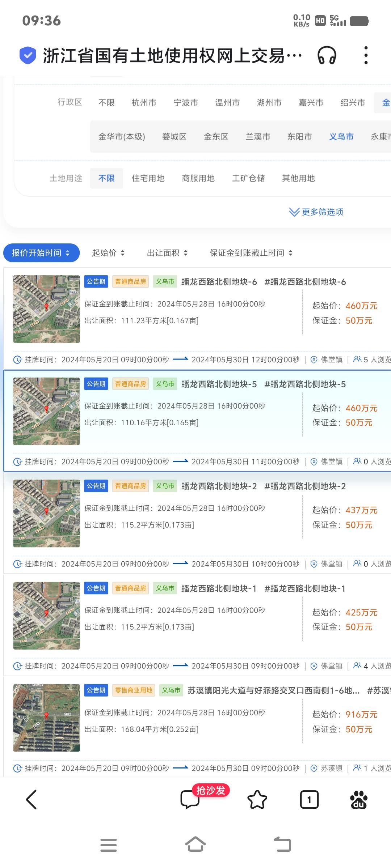Tap the headphone listen icon
The height and width of the screenshot is (868, 391).
coord(327,56)
